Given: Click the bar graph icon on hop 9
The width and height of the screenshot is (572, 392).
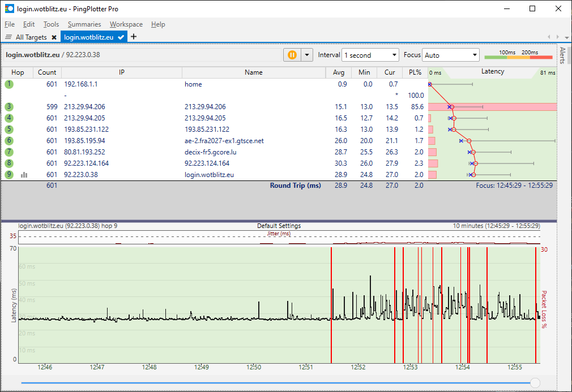Looking at the screenshot, I should click(24, 175).
